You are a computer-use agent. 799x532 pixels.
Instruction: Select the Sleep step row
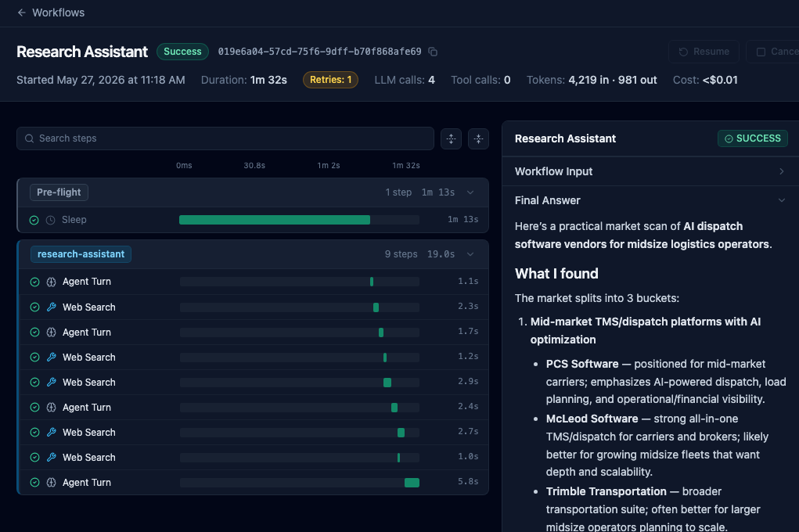(x=254, y=220)
